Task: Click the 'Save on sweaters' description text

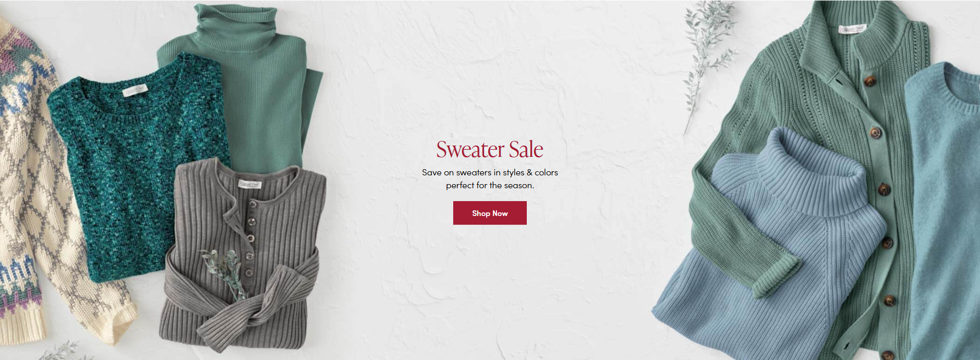Action: coord(490,178)
